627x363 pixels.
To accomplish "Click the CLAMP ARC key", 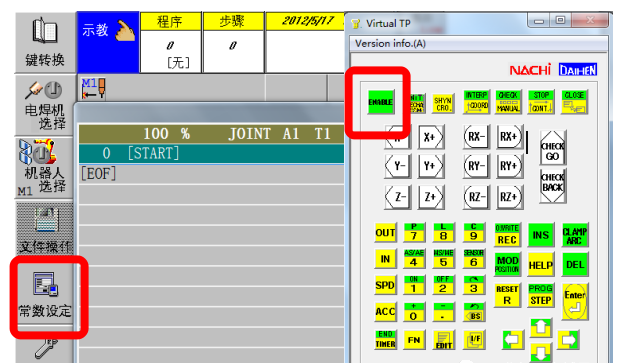I will [575, 235].
